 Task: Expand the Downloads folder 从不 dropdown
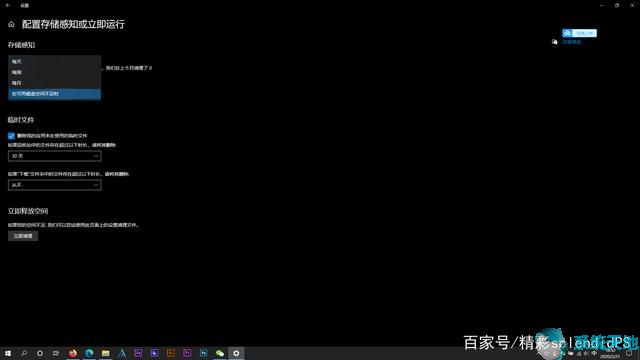(54, 185)
